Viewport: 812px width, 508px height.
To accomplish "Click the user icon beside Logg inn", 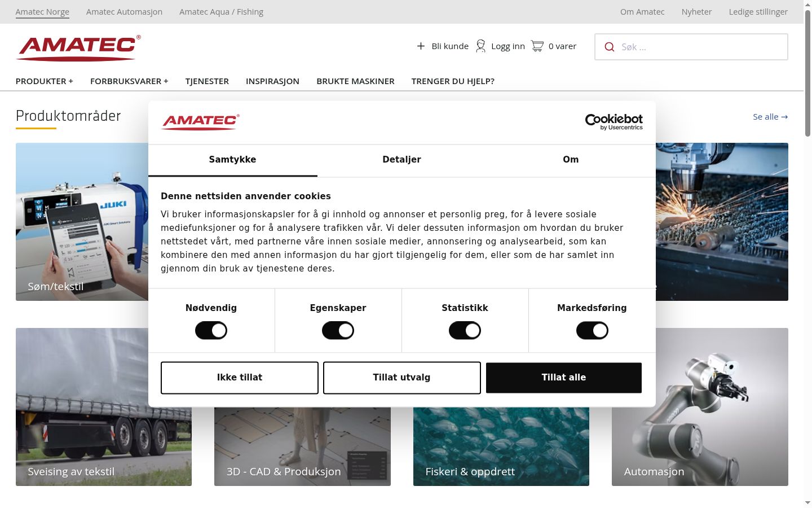I will (x=480, y=46).
